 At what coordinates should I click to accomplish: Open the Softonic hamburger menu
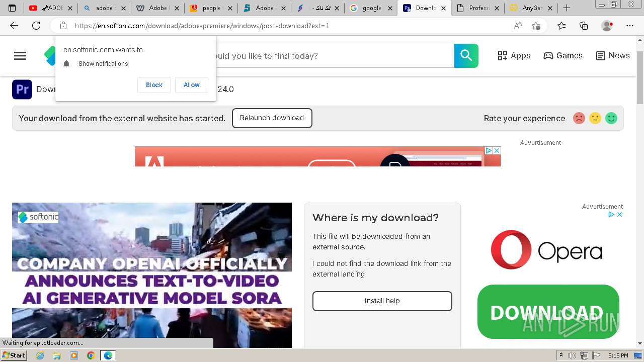coord(20,56)
